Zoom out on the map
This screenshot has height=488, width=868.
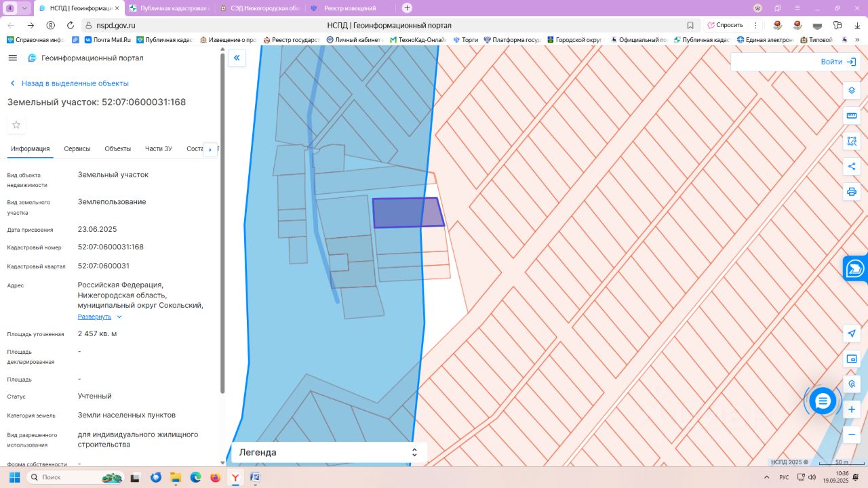tap(852, 434)
